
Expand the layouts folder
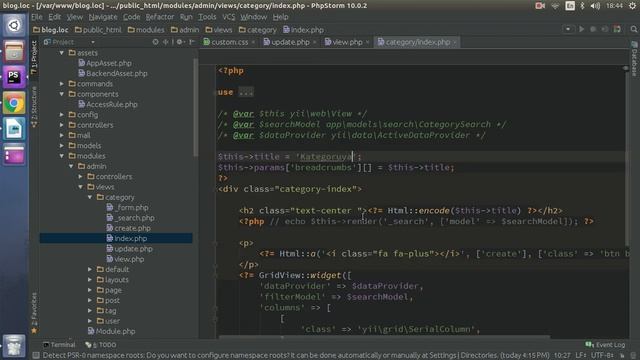point(90,280)
